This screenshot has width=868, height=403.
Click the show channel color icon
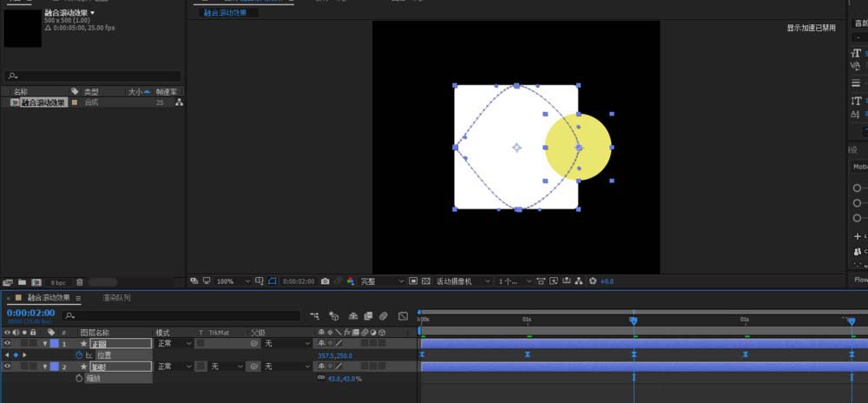tap(351, 281)
